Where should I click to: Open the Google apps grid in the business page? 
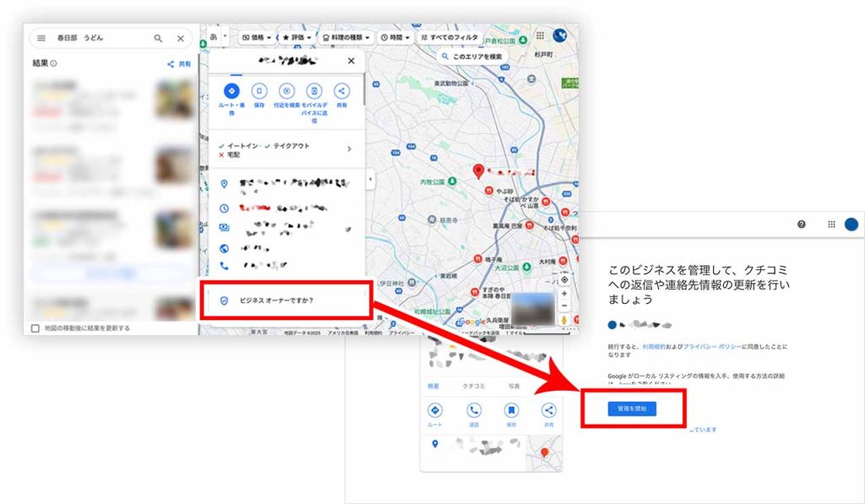[831, 224]
